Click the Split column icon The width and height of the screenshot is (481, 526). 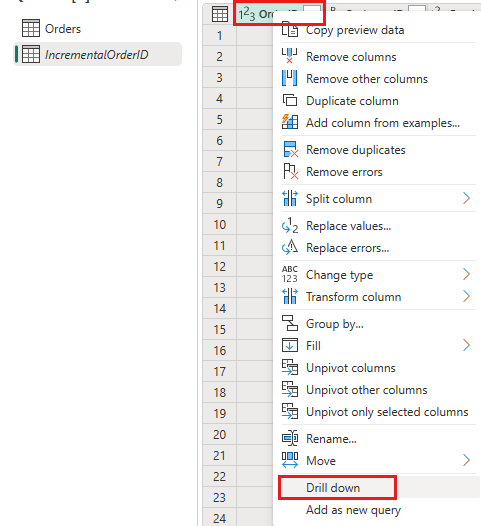(289, 198)
